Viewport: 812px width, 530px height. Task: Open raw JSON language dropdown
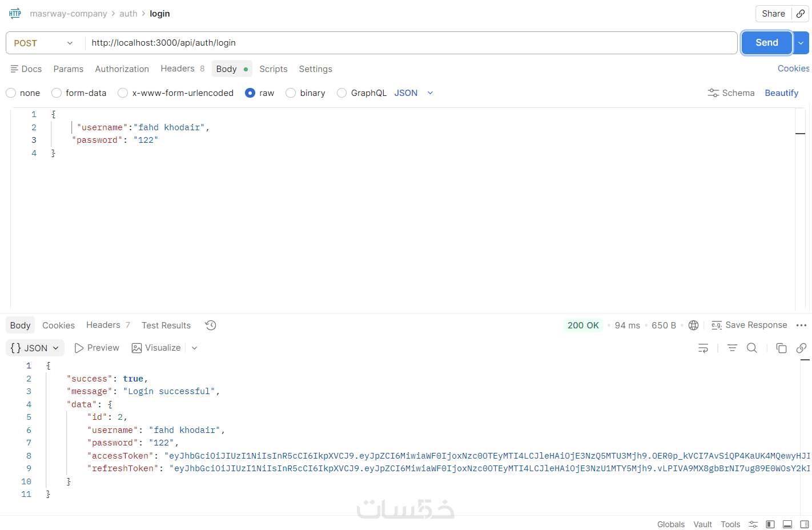pyautogui.click(x=414, y=93)
